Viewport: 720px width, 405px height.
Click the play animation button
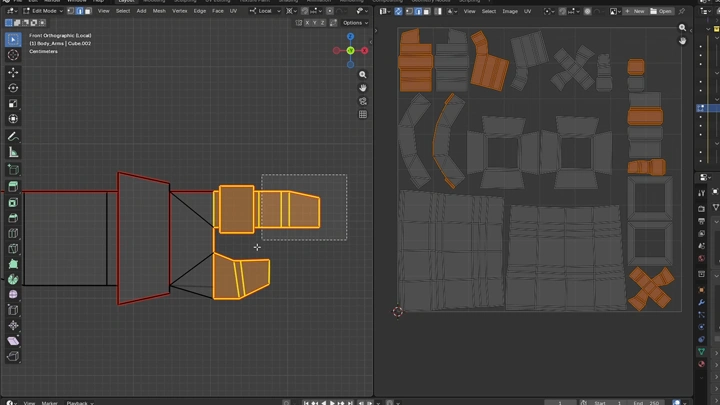tap(332, 403)
